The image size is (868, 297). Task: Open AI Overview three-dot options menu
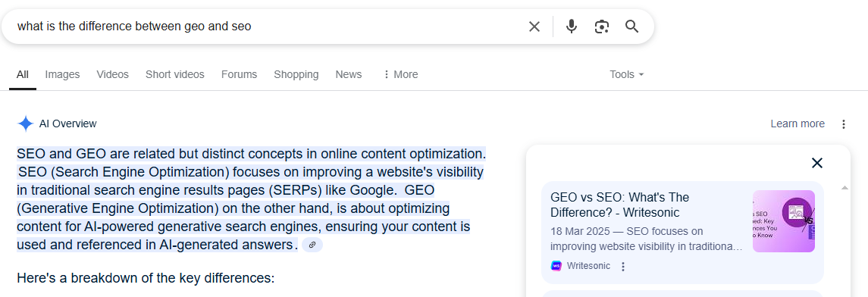[x=844, y=124]
